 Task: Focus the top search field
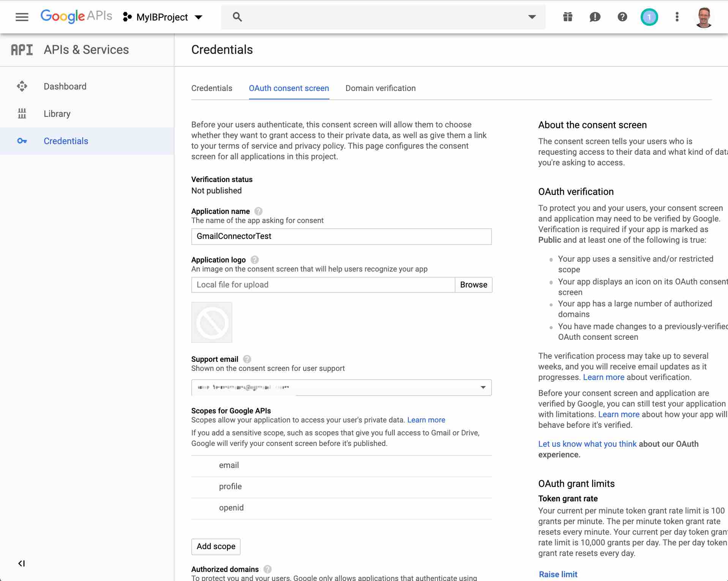tap(383, 17)
